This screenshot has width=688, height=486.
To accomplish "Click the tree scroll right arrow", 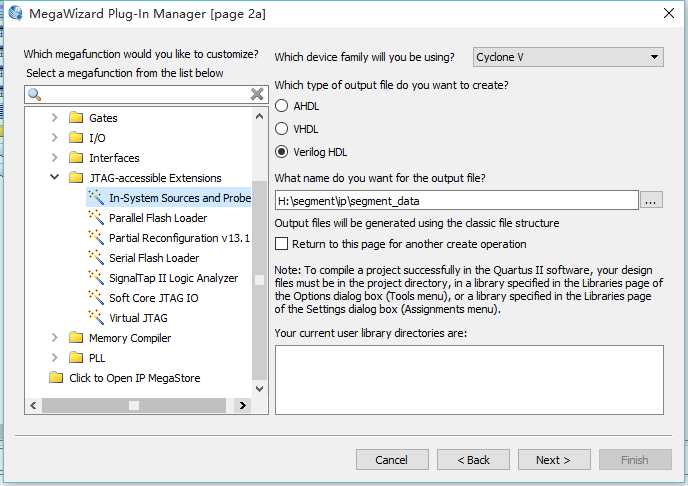I will [x=242, y=405].
